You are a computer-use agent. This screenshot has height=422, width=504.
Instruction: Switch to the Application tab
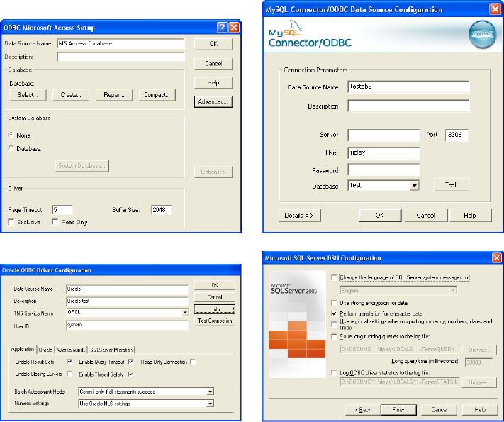coord(23,350)
